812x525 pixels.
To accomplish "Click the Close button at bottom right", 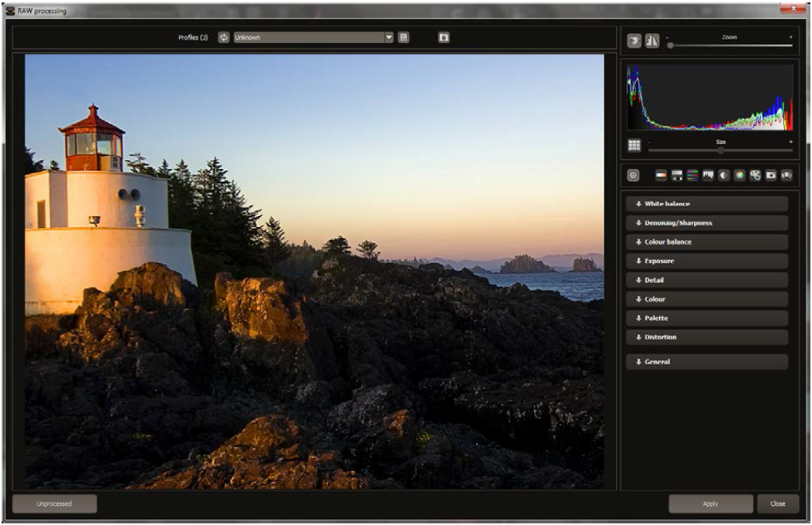I will click(x=778, y=503).
